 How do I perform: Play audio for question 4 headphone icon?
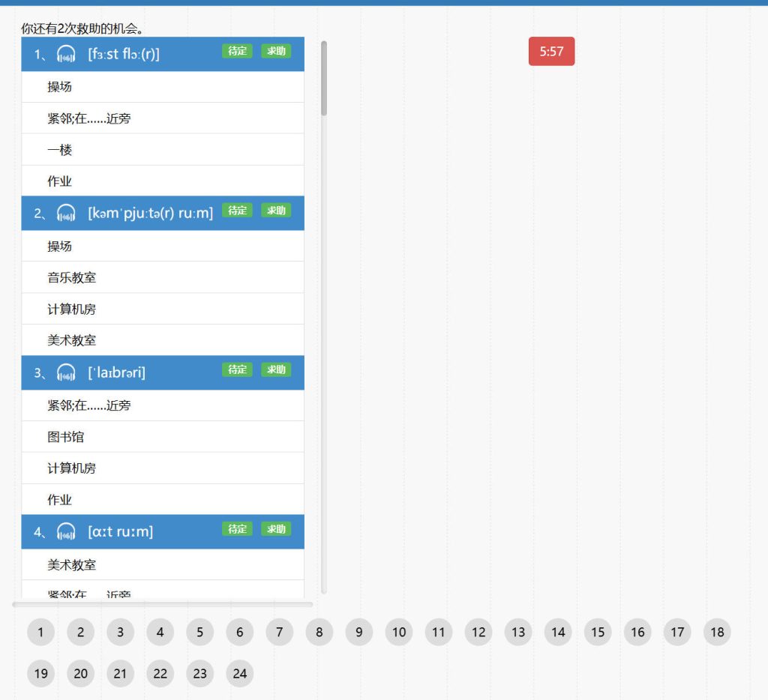pos(66,531)
